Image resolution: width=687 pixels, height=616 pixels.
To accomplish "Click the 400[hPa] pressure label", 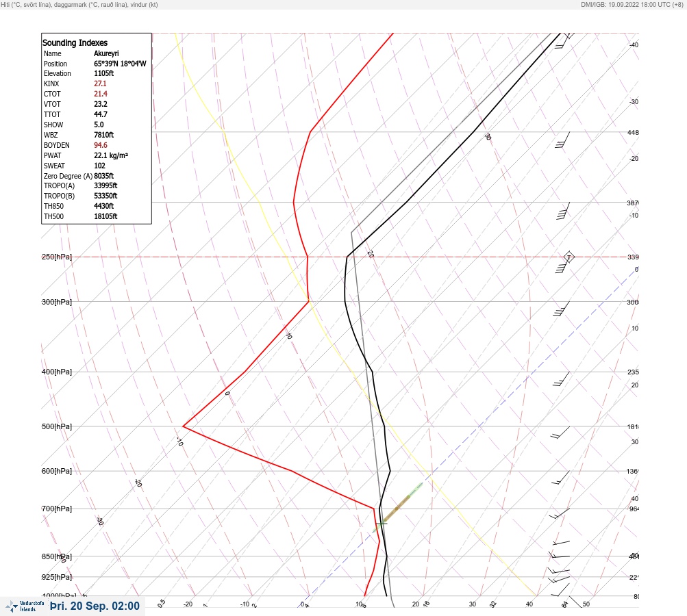I will click(x=57, y=372).
